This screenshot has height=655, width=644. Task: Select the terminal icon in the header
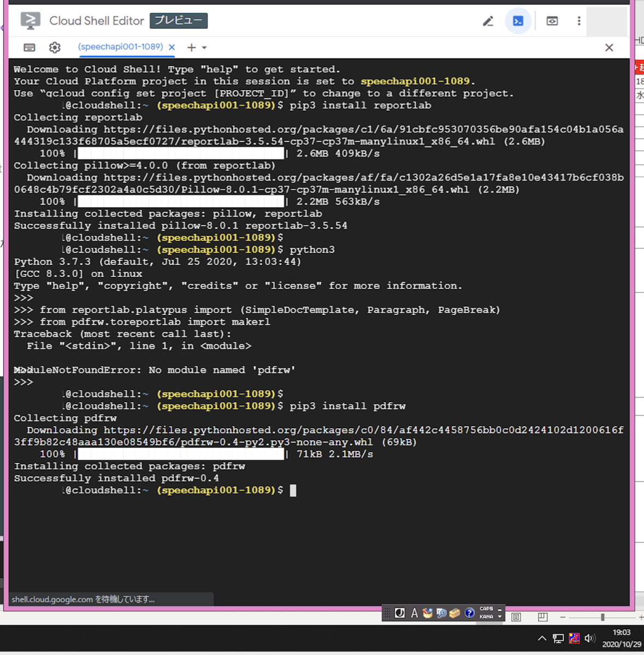pyautogui.click(x=518, y=20)
